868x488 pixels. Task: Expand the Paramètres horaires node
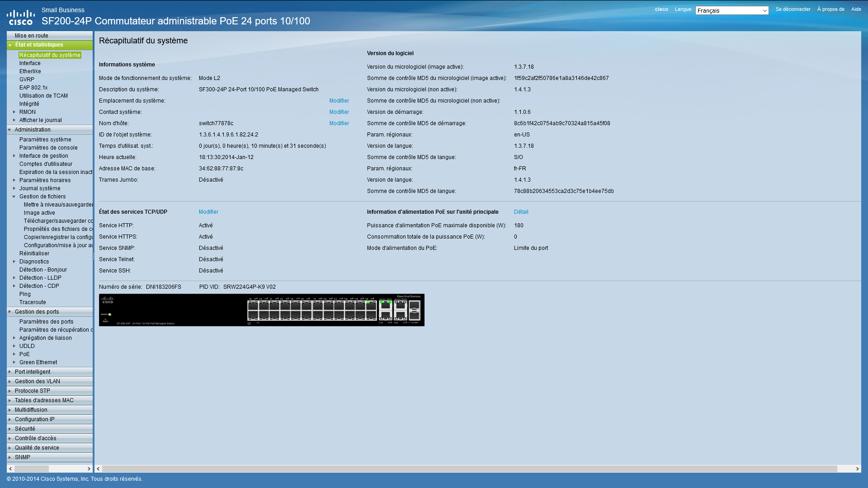tap(14, 180)
